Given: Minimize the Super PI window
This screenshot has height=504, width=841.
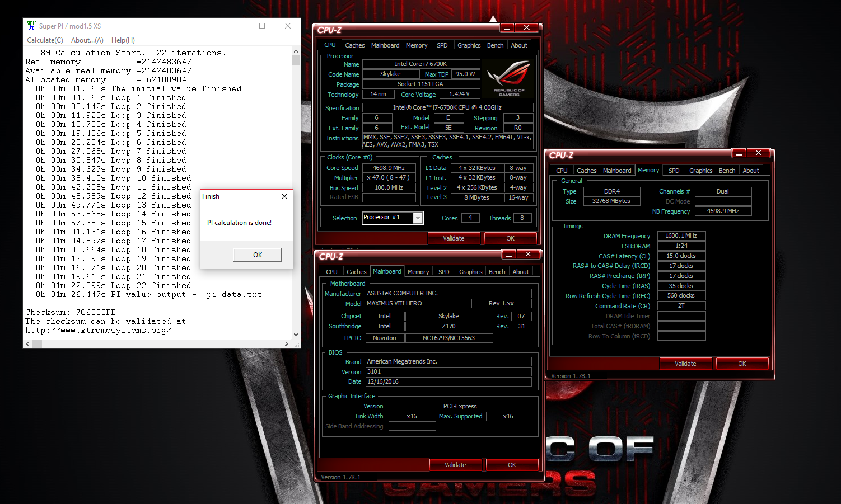Looking at the screenshot, I should [236, 26].
